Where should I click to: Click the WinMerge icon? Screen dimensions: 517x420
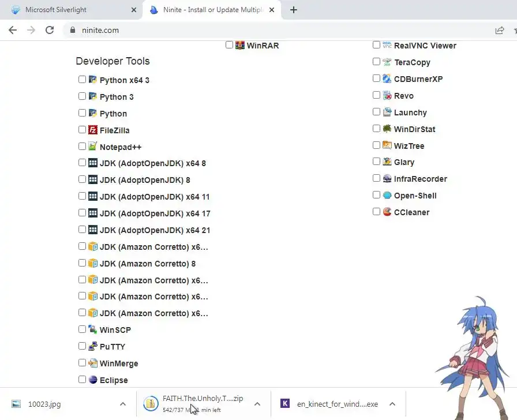(x=93, y=363)
